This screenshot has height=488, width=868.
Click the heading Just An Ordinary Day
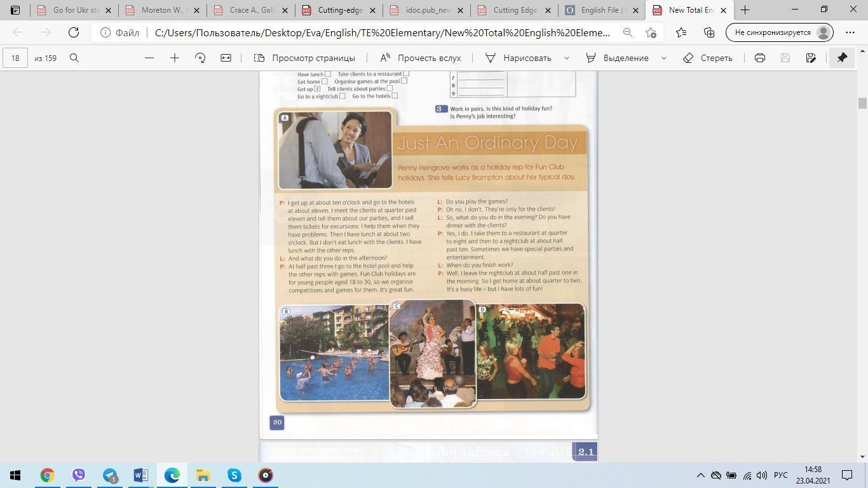point(487,143)
